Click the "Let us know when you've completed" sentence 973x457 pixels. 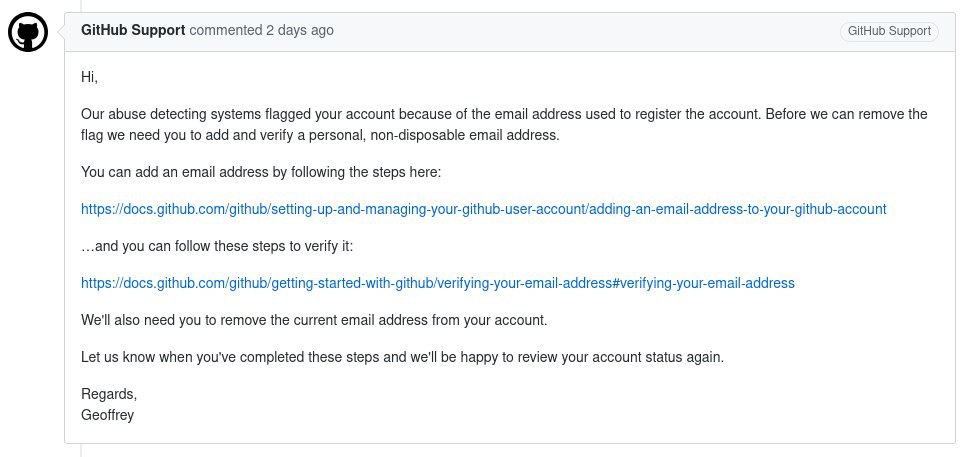pyautogui.click(x=402, y=358)
